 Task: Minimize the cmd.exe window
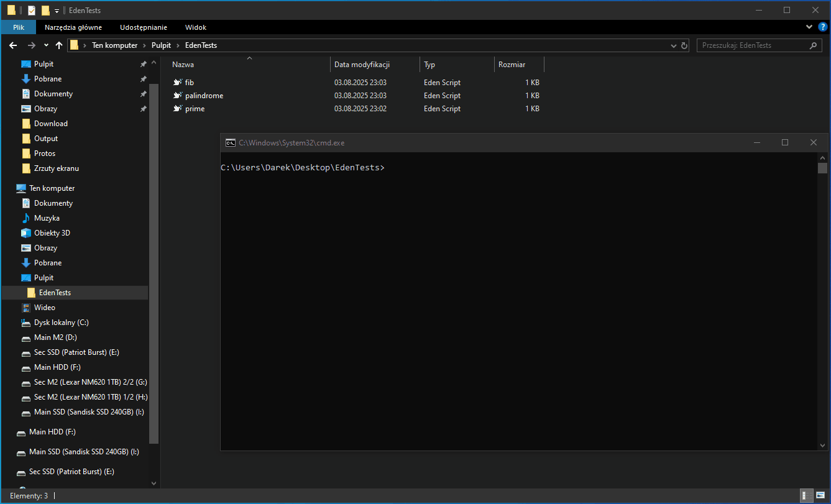point(756,142)
